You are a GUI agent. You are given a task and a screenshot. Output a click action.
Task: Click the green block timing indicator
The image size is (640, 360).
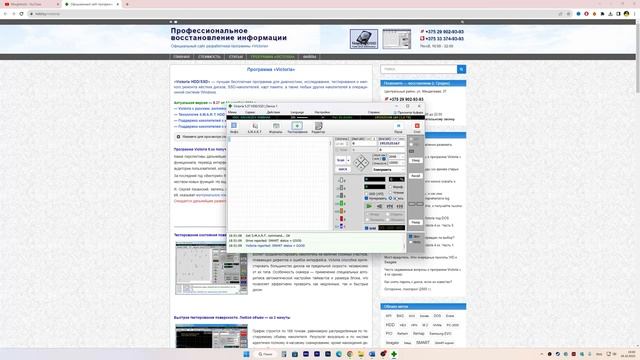tap(341, 203)
